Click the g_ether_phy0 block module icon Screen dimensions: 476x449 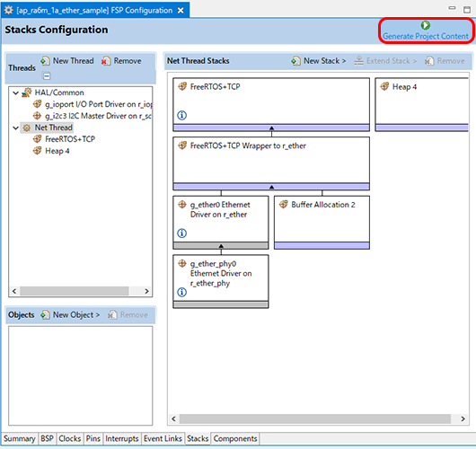(182, 263)
